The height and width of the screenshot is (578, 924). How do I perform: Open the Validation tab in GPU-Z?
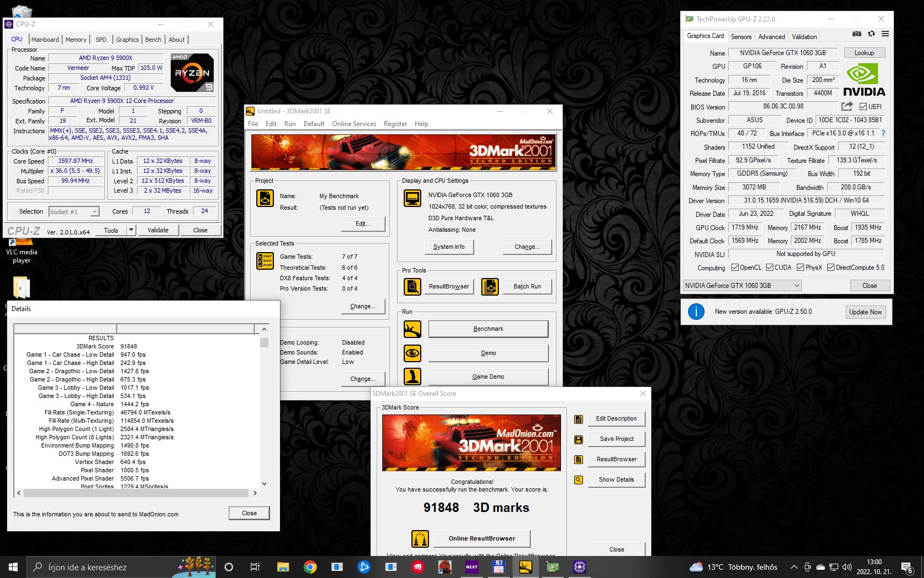click(x=804, y=37)
